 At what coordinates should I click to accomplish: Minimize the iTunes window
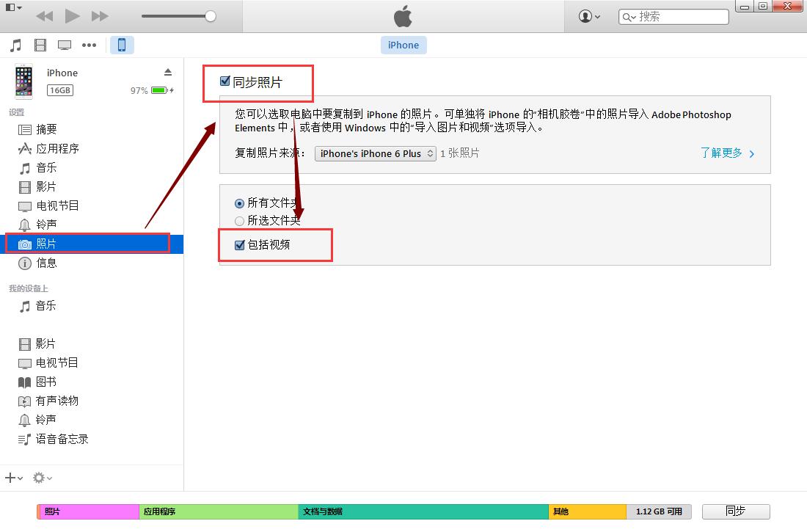coord(744,6)
